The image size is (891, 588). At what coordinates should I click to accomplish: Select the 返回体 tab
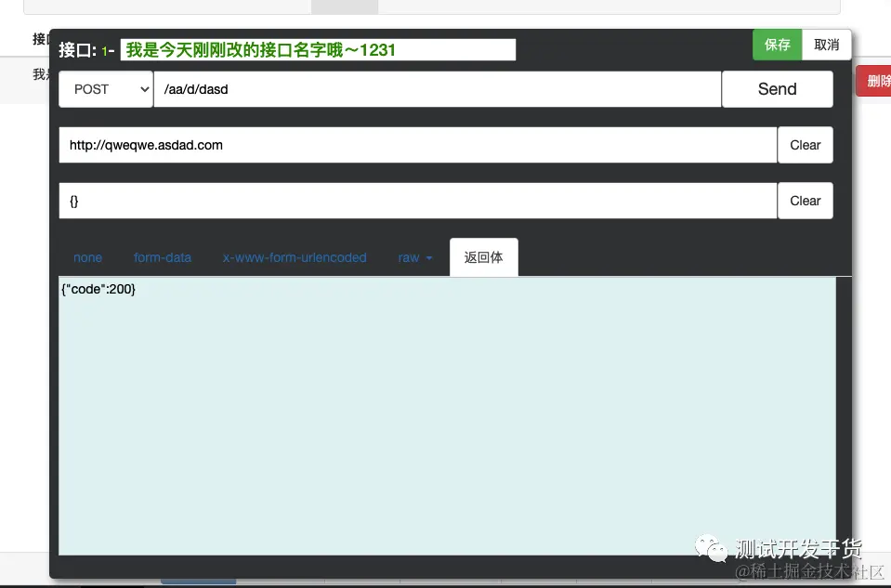483,257
